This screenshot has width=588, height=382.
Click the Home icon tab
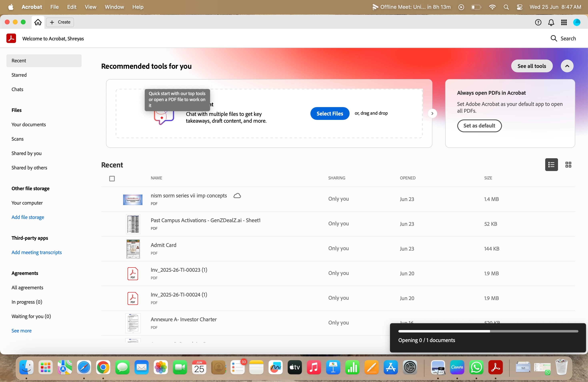point(38,22)
